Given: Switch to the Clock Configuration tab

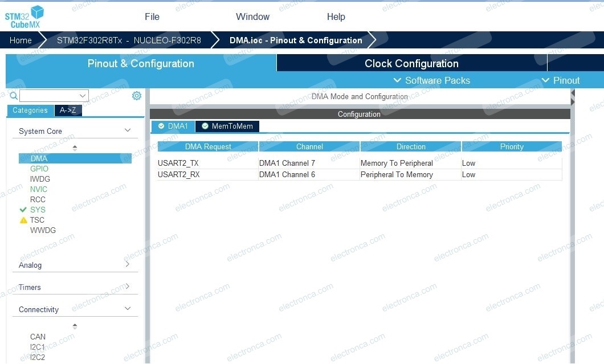Looking at the screenshot, I should click(411, 63).
